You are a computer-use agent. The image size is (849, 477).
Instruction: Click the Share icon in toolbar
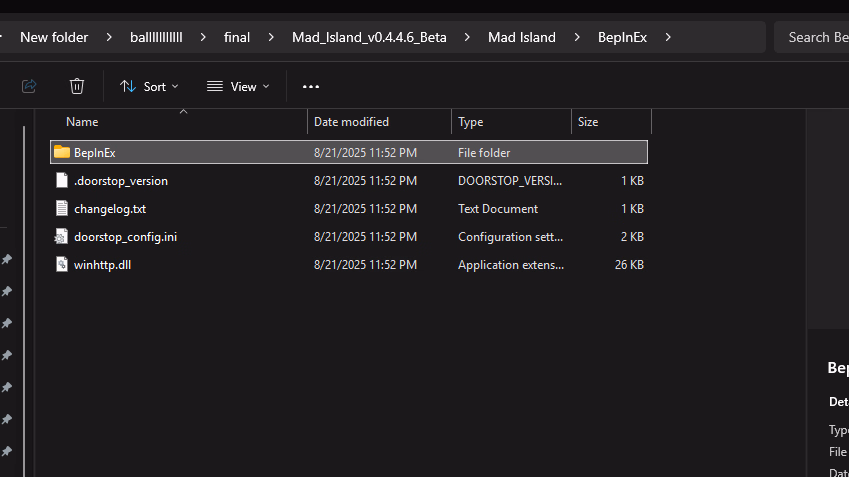(29, 86)
